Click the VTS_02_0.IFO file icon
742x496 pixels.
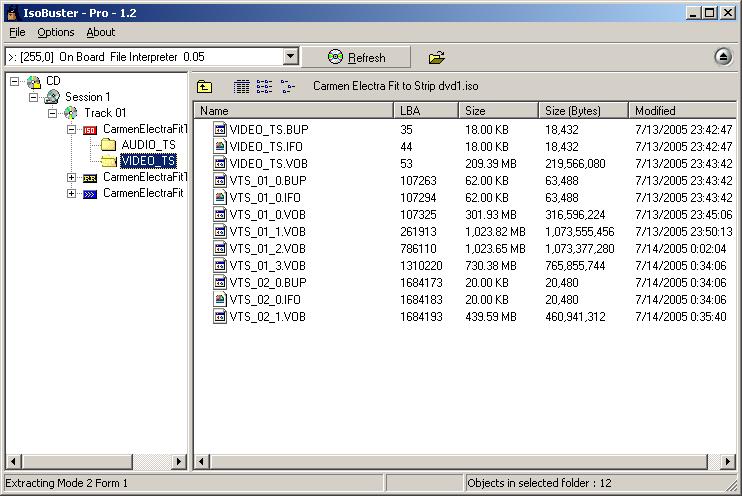[x=220, y=300]
